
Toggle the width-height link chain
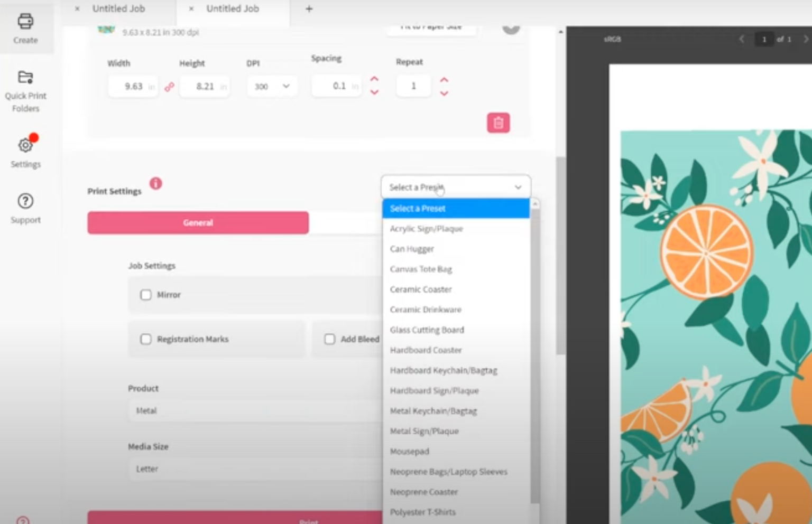coord(169,87)
